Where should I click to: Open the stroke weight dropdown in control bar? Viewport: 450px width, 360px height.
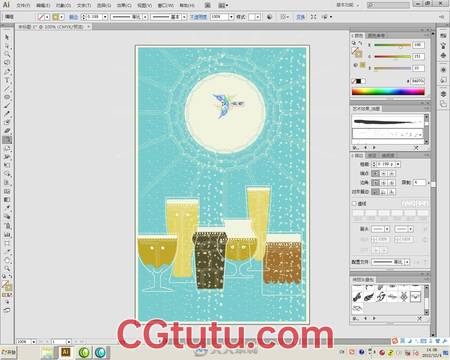coord(105,17)
